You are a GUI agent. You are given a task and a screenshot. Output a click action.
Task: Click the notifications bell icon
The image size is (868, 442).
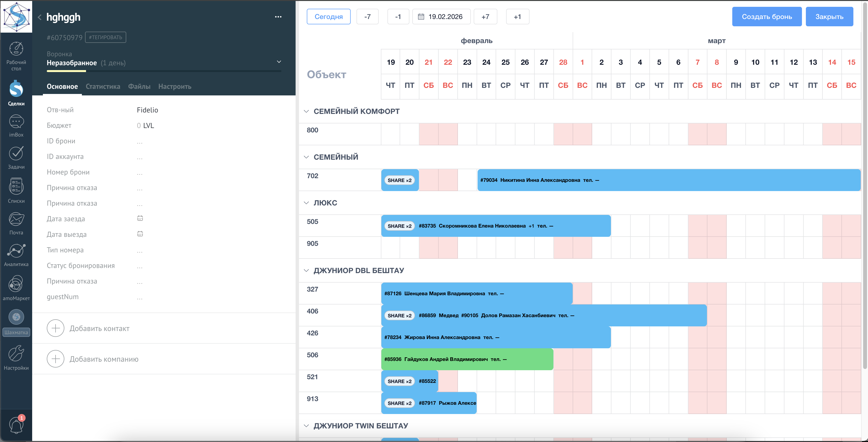tap(16, 425)
